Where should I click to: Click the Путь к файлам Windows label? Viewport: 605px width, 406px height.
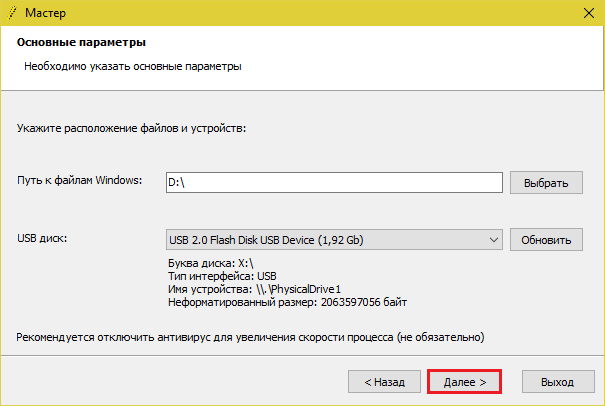(80, 181)
